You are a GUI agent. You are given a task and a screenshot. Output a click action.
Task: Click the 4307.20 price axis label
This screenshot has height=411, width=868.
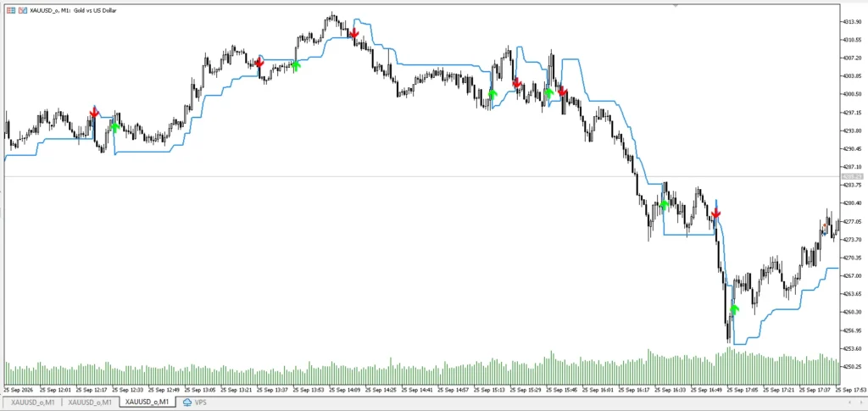[853, 58]
